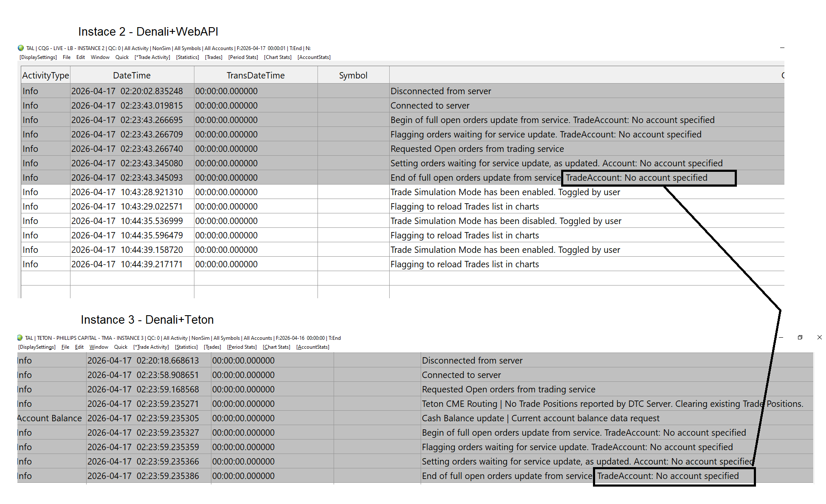Click the restore icon of Instance 3 window
The height and width of the screenshot is (504, 826).
pos(800,337)
